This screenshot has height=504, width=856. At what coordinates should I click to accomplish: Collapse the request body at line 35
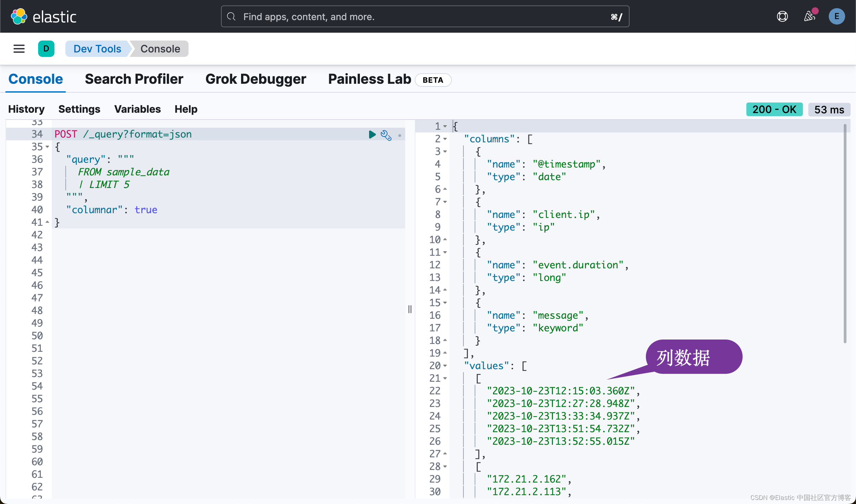coord(47,147)
